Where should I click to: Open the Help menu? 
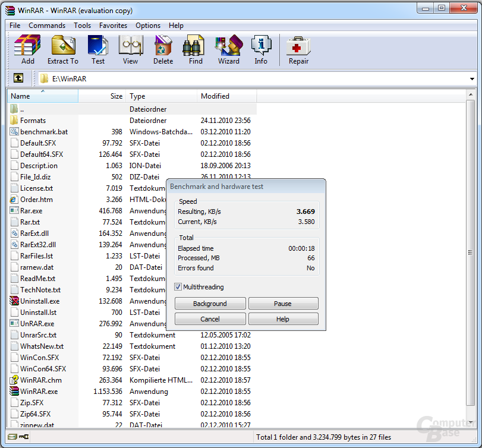(x=176, y=26)
